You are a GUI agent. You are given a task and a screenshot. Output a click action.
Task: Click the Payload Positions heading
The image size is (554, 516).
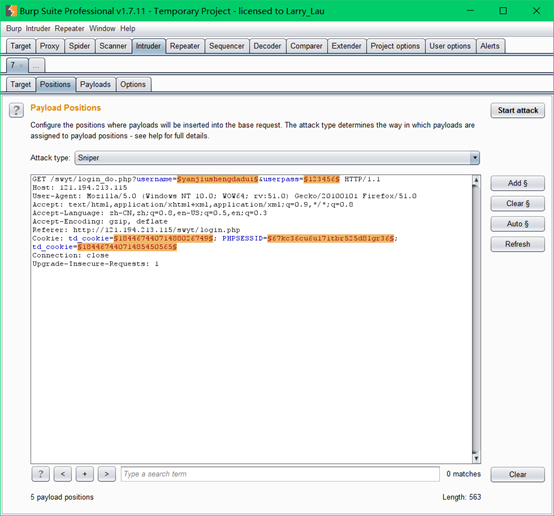point(66,108)
